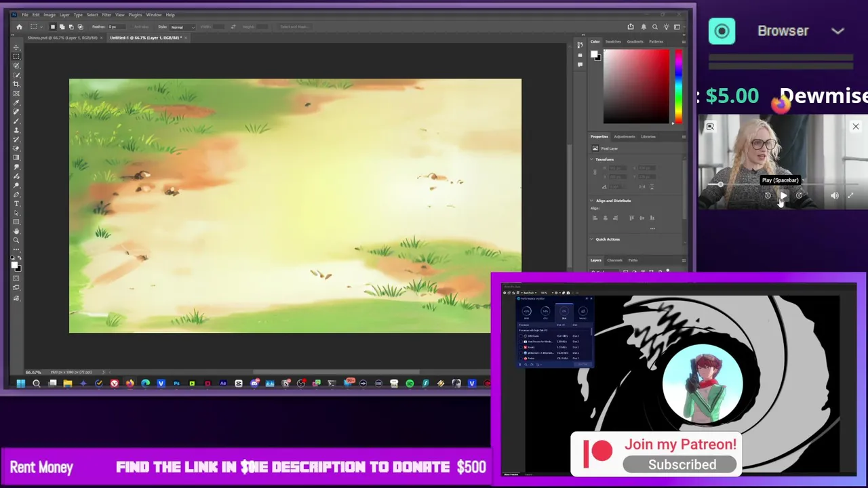Viewport: 868px width, 488px height.
Task: Click the skip forward icon on the video
Action: click(x=799, y=195)
